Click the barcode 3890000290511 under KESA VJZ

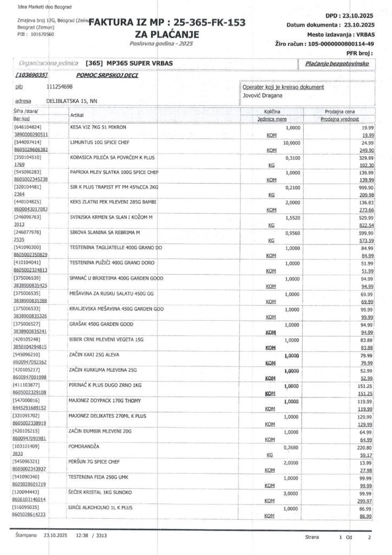(31, 134)
